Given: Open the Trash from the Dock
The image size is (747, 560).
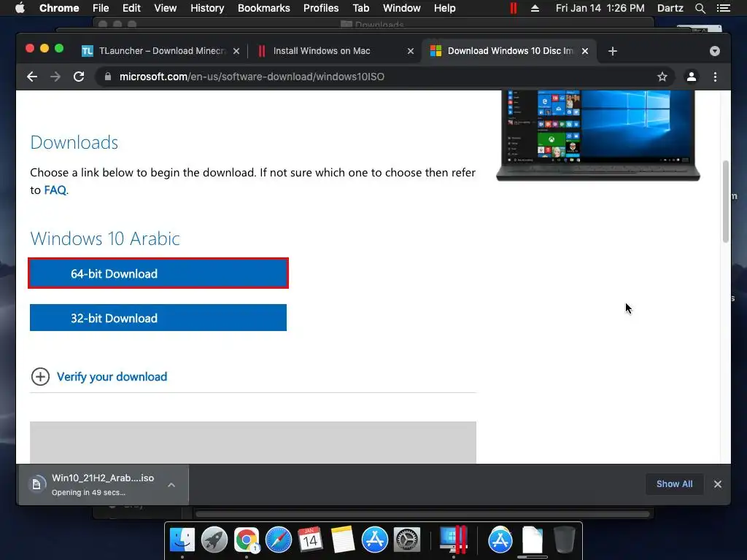Looking at the screenshot, I should [565, 540].
